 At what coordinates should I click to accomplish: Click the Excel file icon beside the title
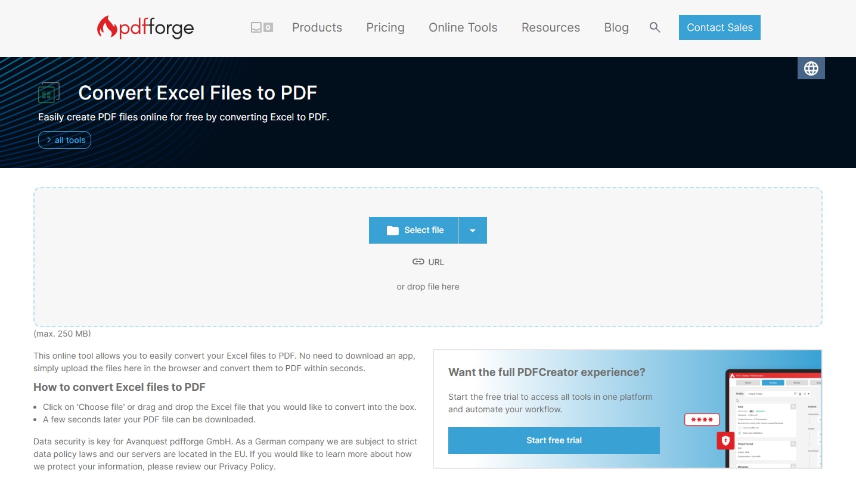(x=49, y=93)
